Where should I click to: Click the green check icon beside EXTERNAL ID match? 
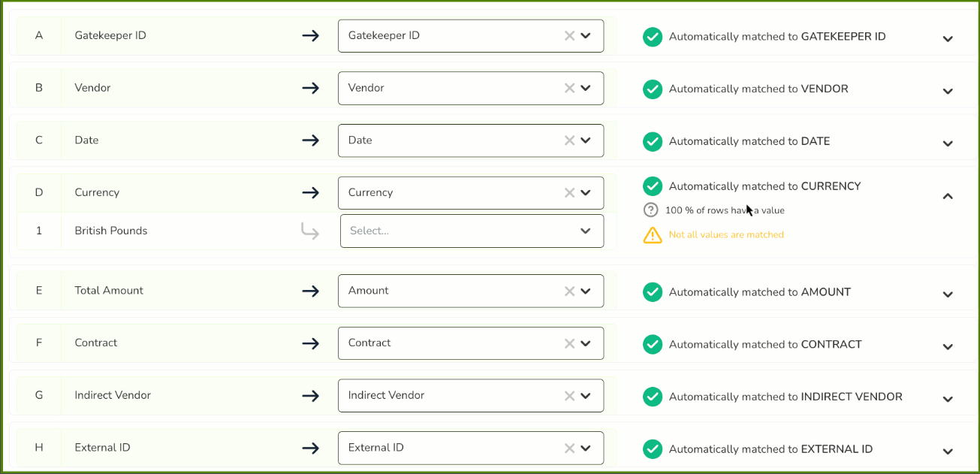coord(652,448)
